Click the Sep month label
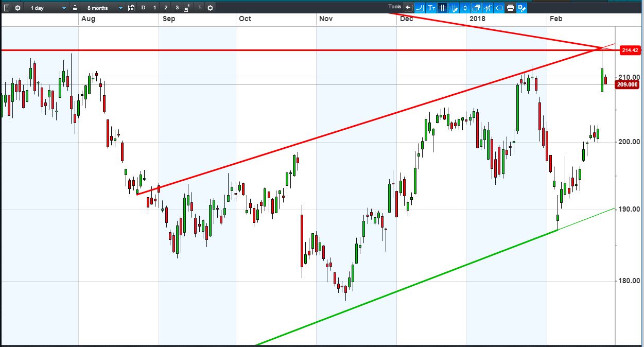 pyautogui.click(x=169, y=19)
